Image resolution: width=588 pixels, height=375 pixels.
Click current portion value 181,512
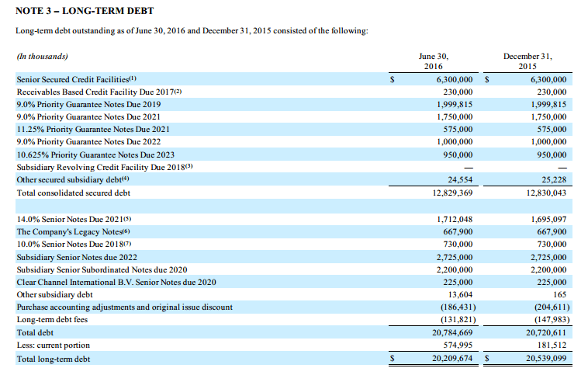click(552, 345)
